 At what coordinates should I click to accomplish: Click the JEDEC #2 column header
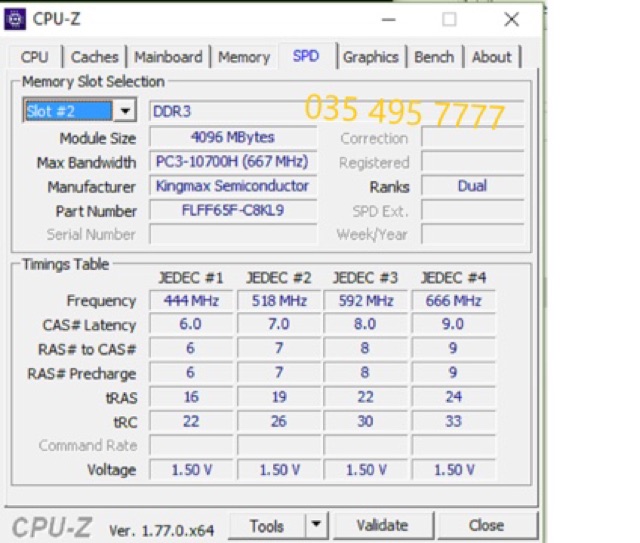coord(279,278)
